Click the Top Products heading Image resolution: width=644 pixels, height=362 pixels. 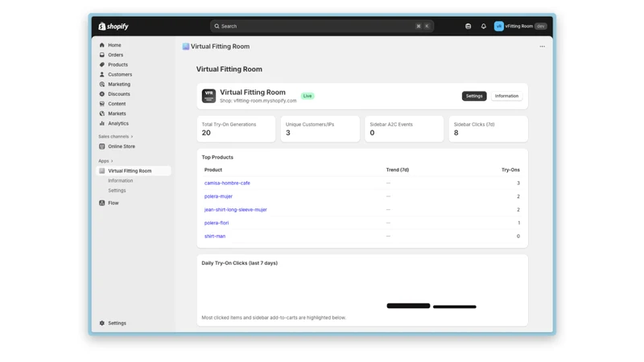217,157
